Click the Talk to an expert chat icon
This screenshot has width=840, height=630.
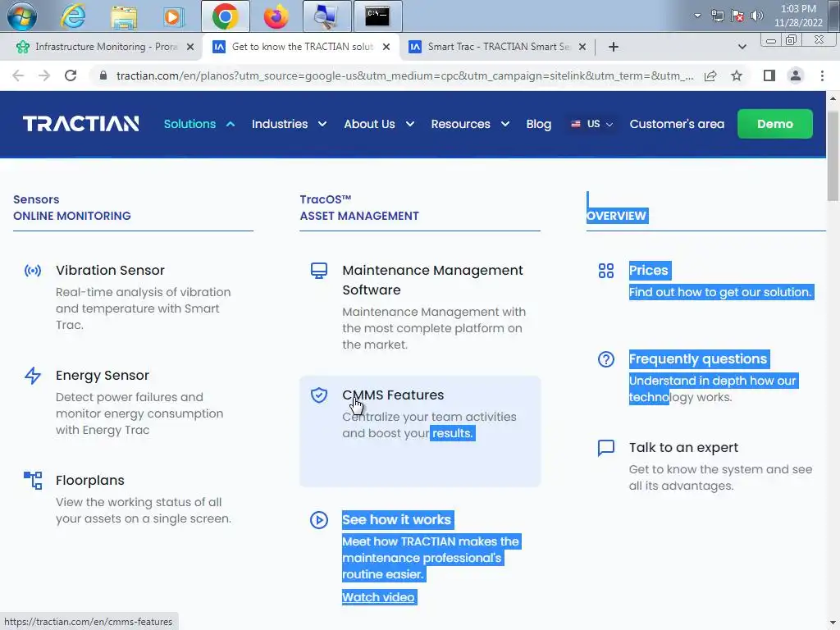(x=606, y=447)
